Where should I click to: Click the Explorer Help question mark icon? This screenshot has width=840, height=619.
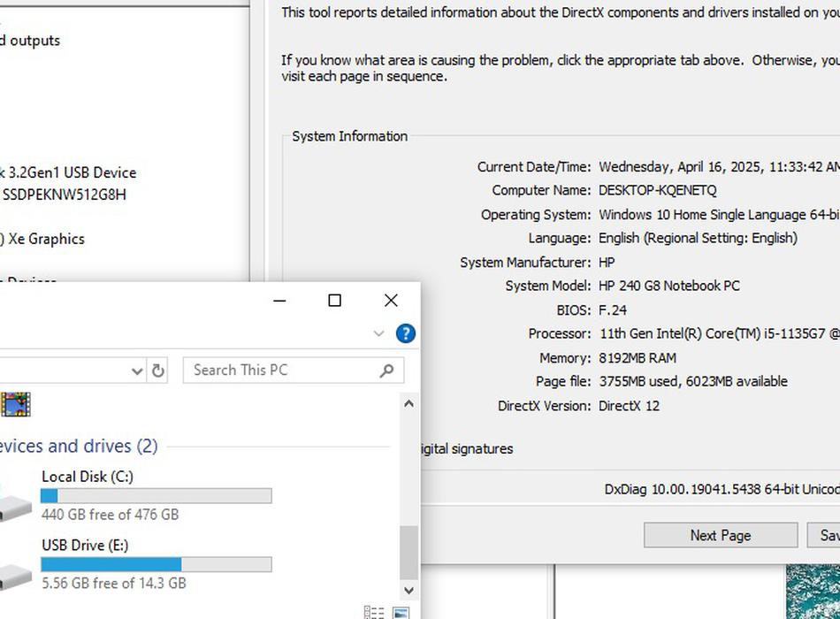(406, 333)
